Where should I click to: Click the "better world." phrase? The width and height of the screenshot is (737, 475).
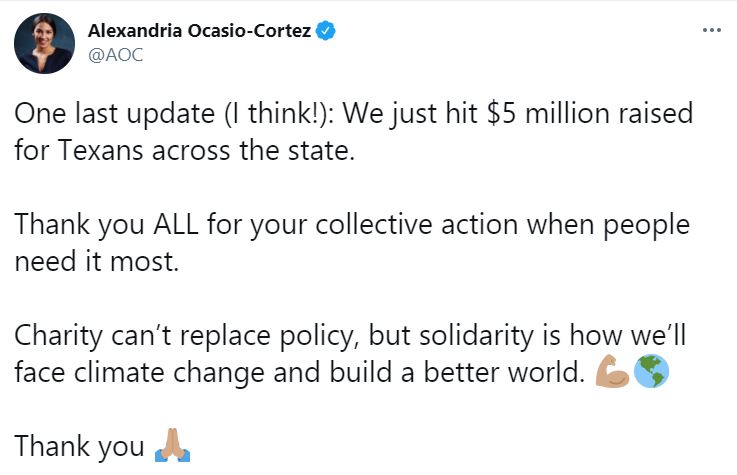click(502, 373)
